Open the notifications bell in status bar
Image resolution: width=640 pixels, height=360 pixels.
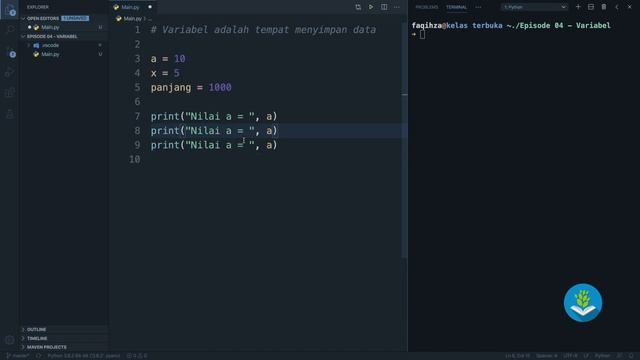tap(631, 356)
